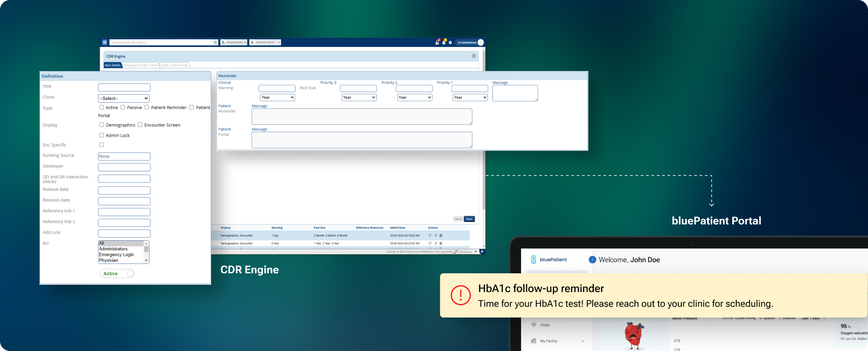Switch to Basic Details tab
Screen dimensions: 868x351
point(113,65)
